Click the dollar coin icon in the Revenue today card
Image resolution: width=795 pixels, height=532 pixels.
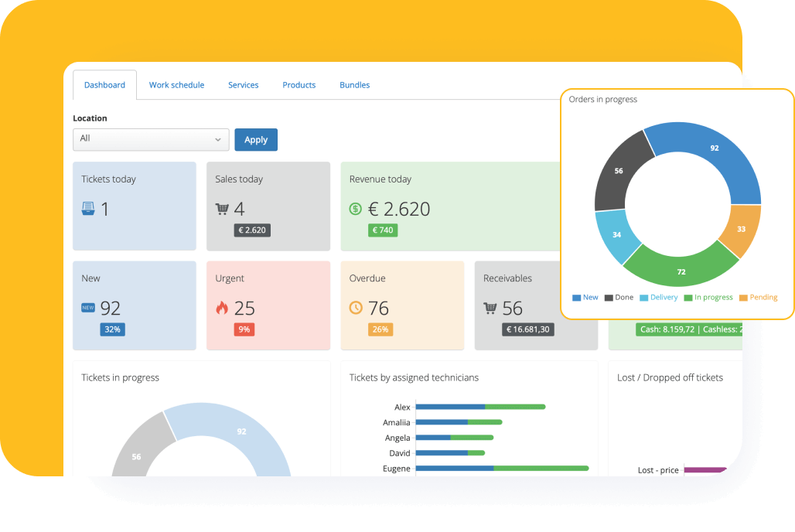pos(357,208)
